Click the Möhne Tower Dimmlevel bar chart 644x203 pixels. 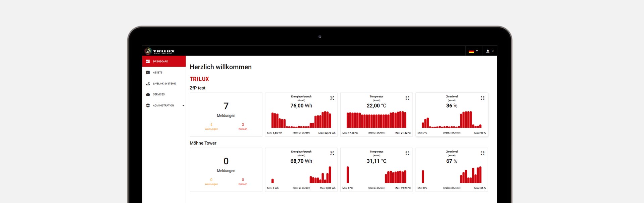pos(451,175)
